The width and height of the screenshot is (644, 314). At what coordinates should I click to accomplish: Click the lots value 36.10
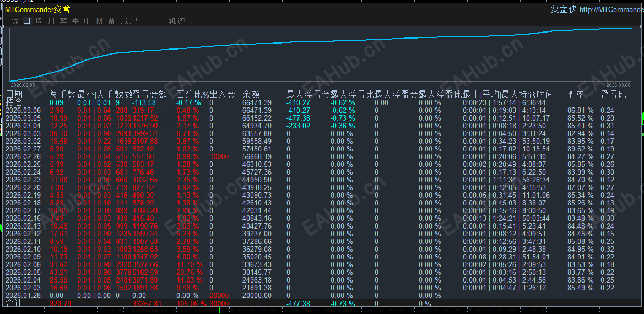pyautogui.click(x=59, y=133)
